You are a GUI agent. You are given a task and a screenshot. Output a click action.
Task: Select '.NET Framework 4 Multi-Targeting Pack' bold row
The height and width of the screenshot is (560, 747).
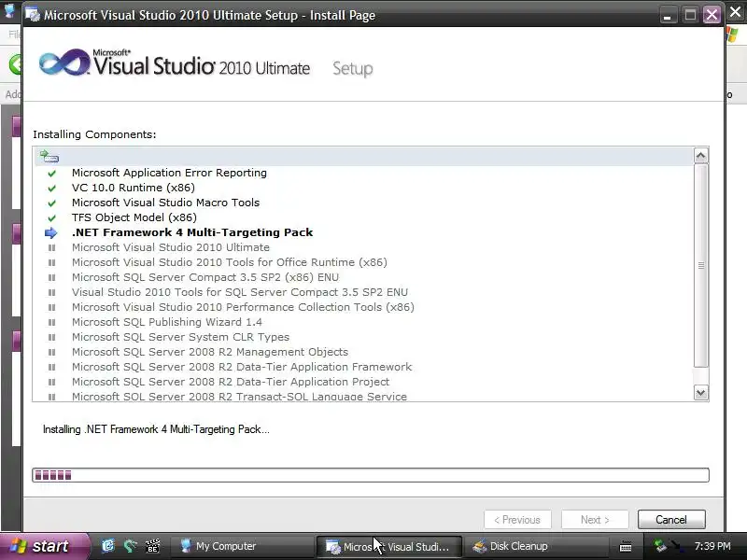tap(192, 232)
